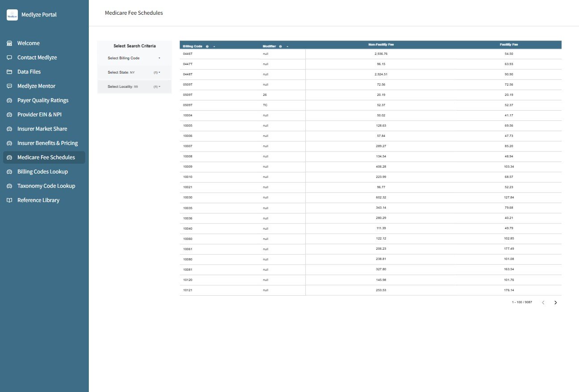Click the Select Search Criteria heading
This screenshot has width=579, height=392.
tap(135, 46)
